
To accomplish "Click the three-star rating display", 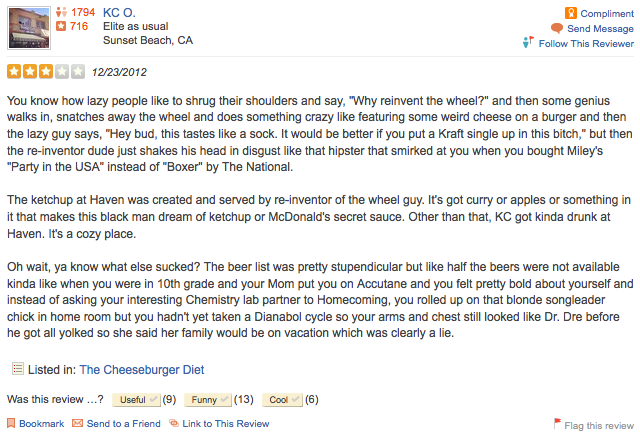I will tap(45, 72).
